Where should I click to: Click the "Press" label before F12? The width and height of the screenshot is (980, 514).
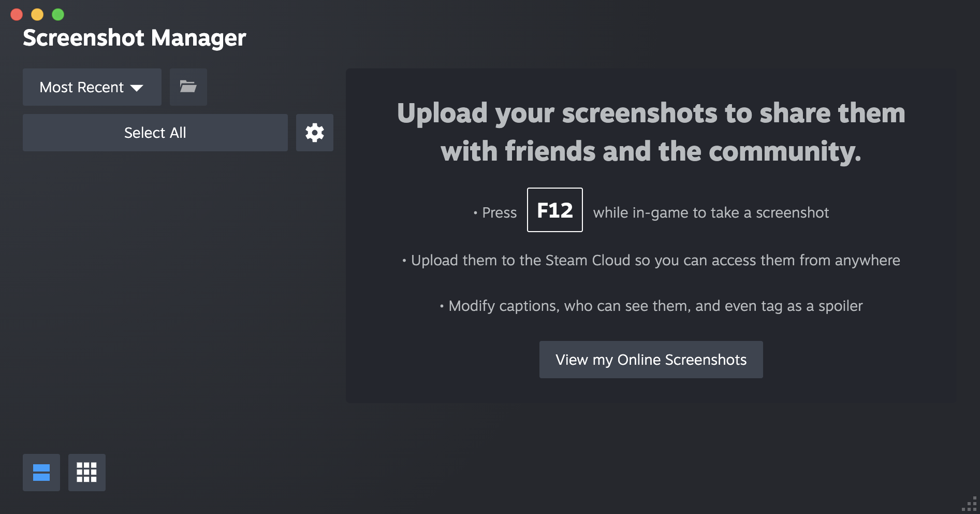click(x=499, y=212)
